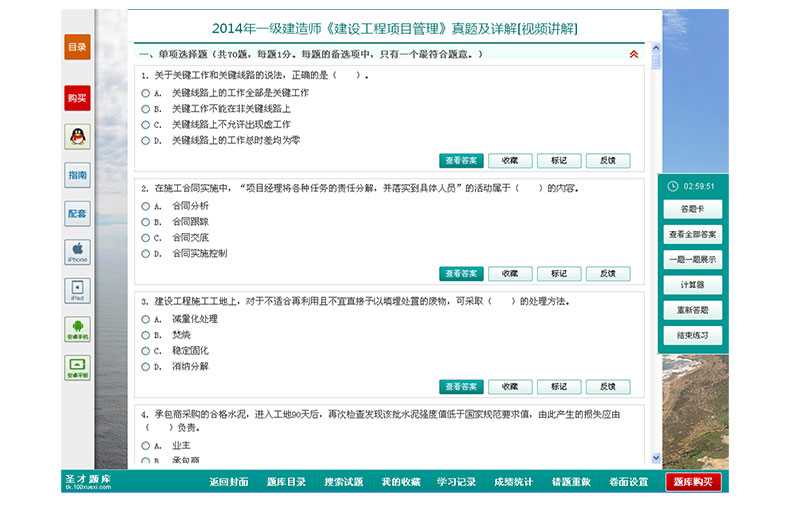
Task: Open 题库目录 in the bottom menu
Action: click(x=286, y=482)
